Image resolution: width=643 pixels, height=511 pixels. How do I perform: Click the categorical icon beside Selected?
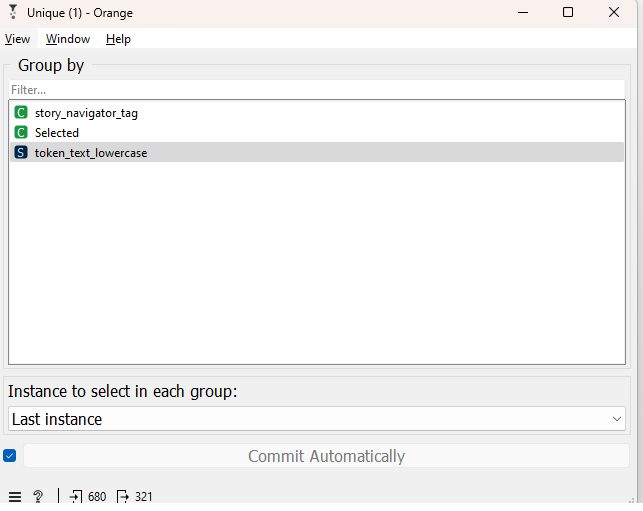click(x=21, y=132)
